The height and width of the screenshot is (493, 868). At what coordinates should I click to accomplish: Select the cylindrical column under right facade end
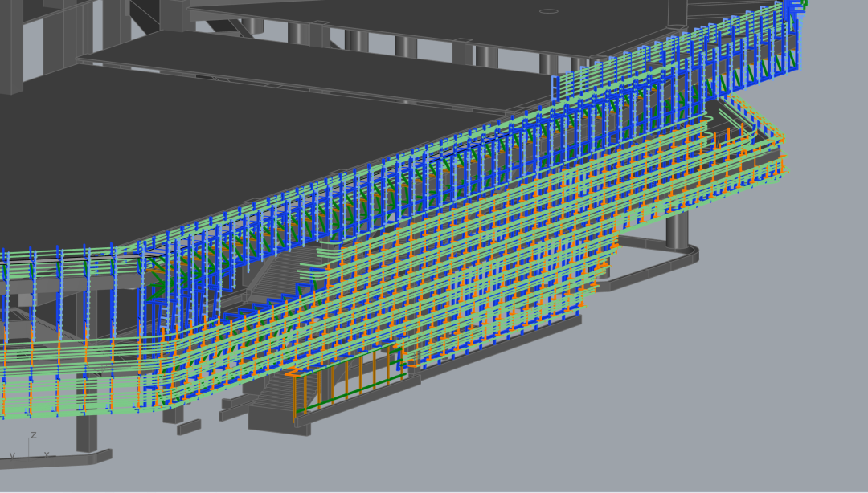tap(677, 232)
